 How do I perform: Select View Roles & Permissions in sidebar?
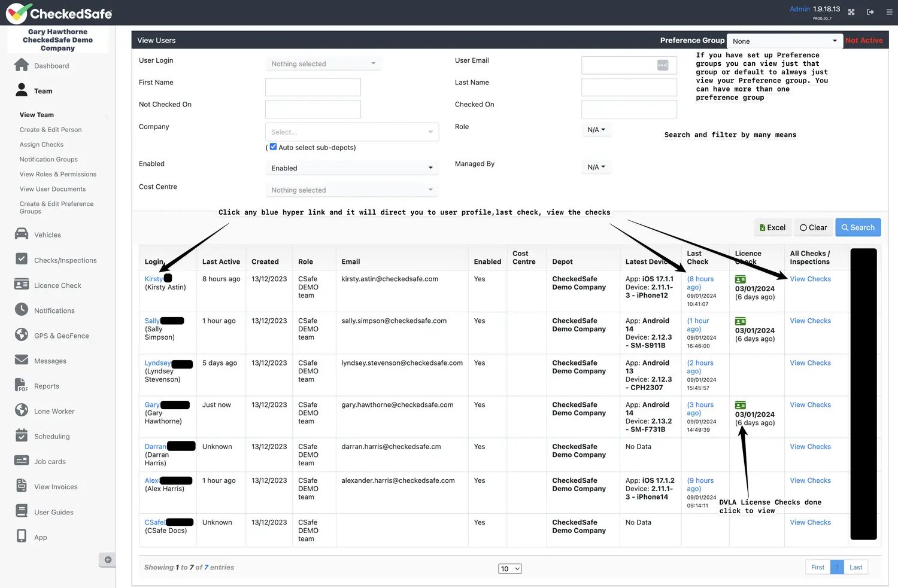[x=57, y=174]
